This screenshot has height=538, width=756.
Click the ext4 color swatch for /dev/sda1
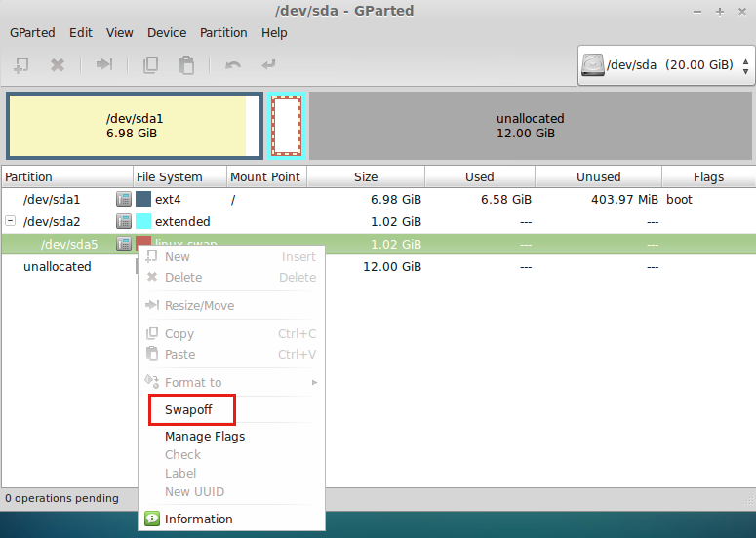click(143, 199)
